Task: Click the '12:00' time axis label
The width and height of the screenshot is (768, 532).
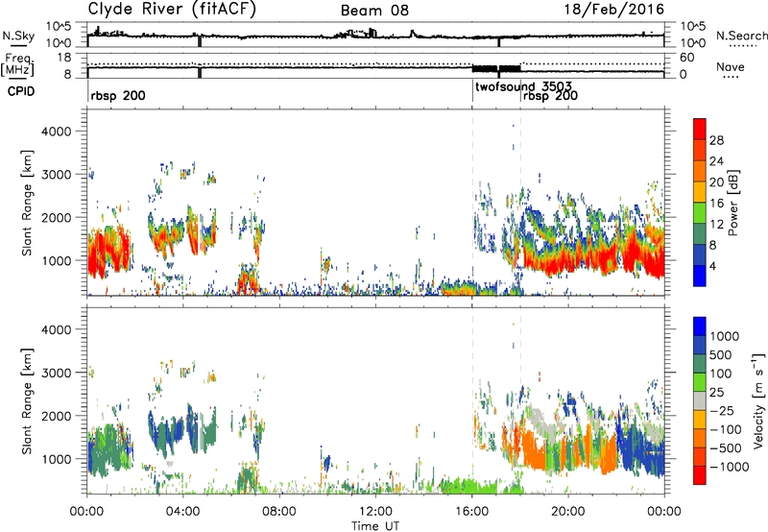Action: point(375,511)
